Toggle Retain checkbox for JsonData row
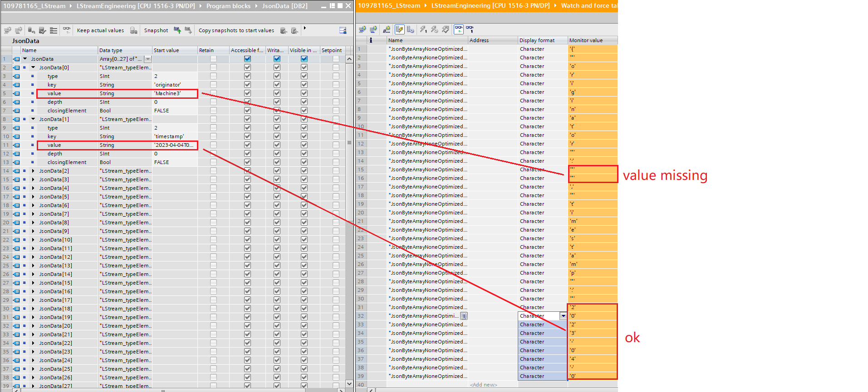This screenshot has height=392, width=868. (213, 59)
